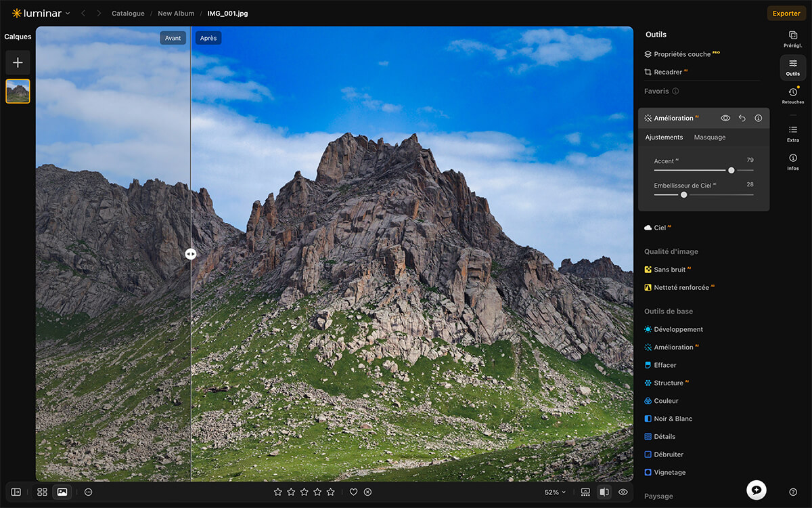Open the Retouches history tab

[793, 96]
